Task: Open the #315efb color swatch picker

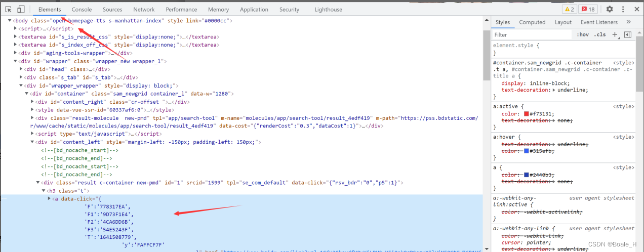Action: (527, 151)
